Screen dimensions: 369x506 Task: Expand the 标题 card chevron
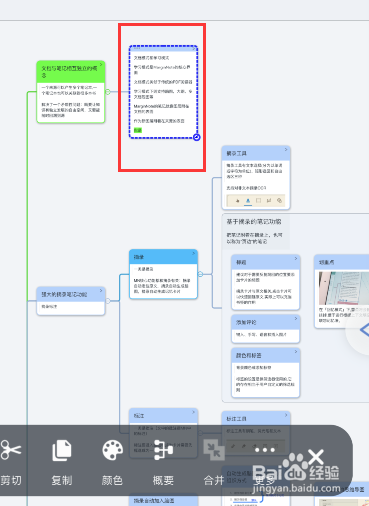296,258
